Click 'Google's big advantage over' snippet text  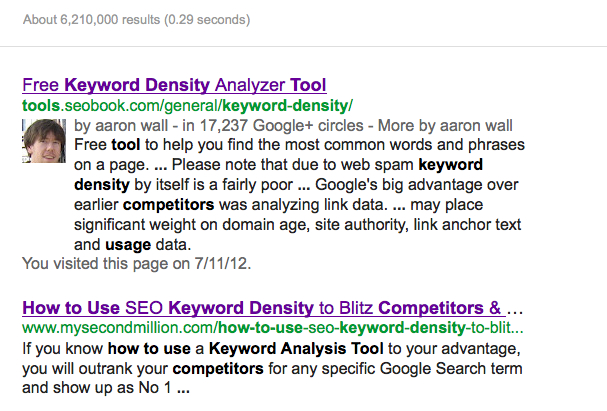point(417,185)
